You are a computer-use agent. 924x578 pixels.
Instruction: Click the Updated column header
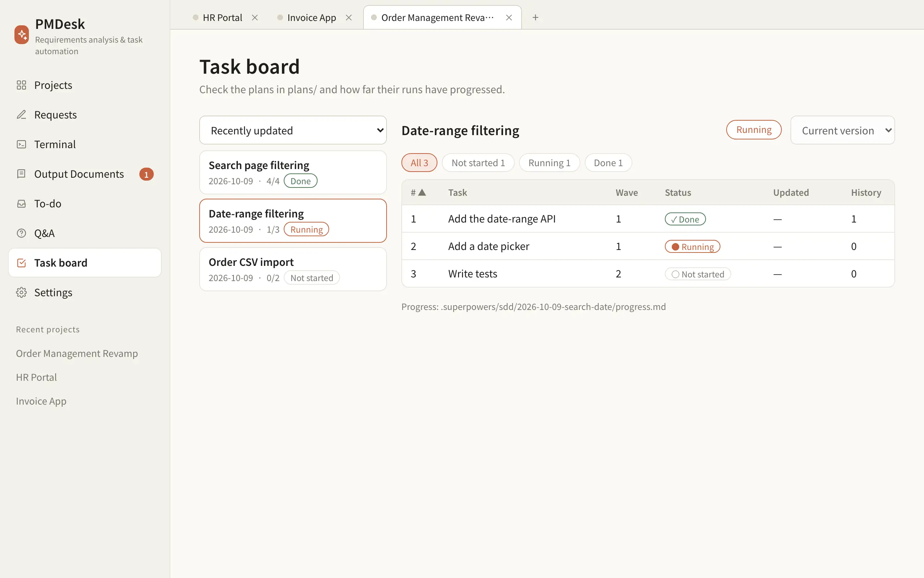click(x=791, y=193)
